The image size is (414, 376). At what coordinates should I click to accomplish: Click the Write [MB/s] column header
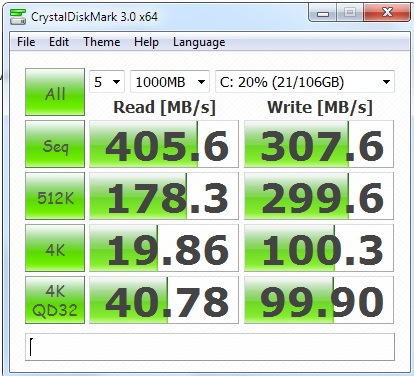tap(320, 107)
